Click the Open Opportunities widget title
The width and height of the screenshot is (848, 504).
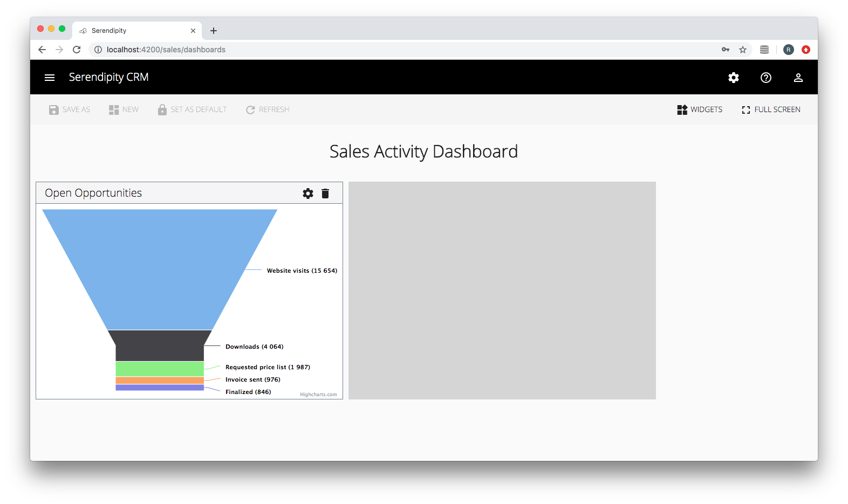coord(93,193)
